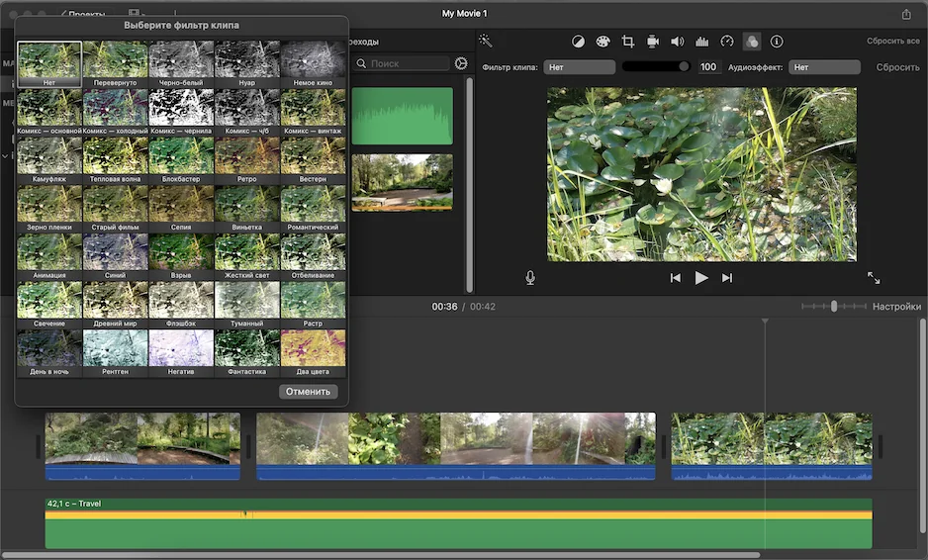Toggle the clip filter and audio effects panel
This screenshot has width=928, height=560.
point(752,42)
